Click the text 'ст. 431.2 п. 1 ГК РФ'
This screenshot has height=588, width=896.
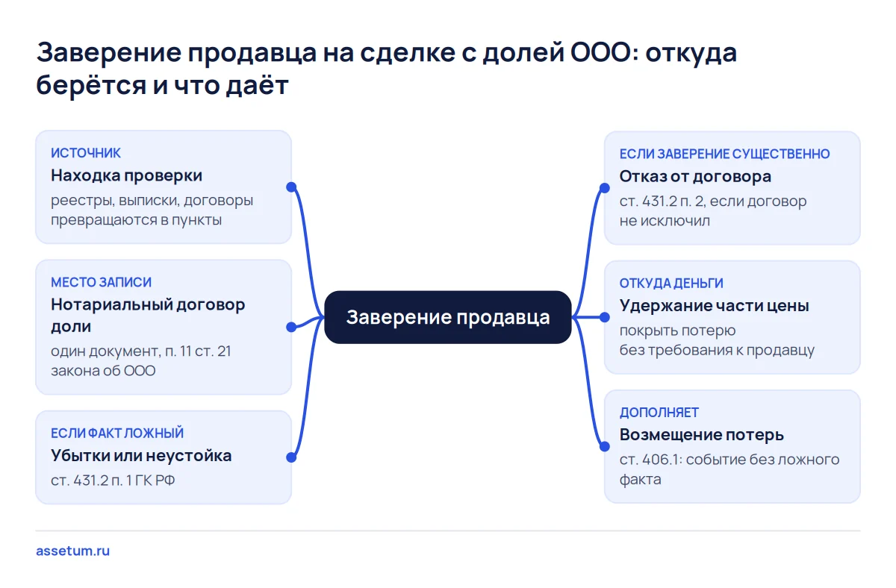click(113, 481)
